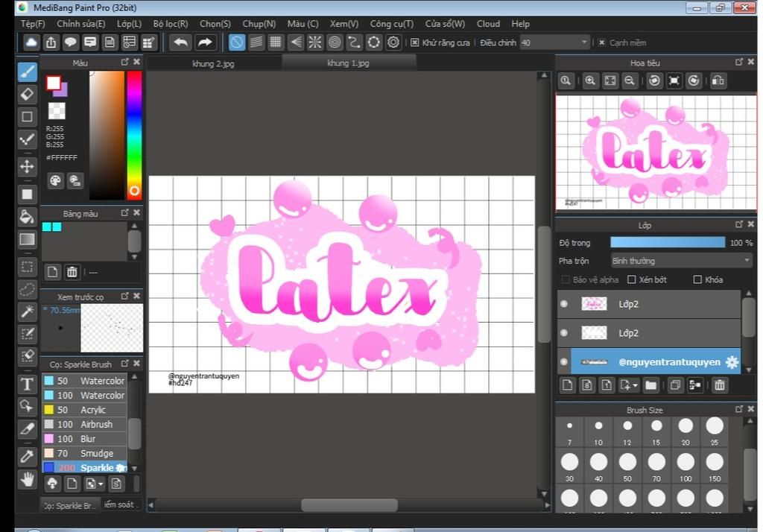Undock the Lớp layers panel

tap(739, 224)
